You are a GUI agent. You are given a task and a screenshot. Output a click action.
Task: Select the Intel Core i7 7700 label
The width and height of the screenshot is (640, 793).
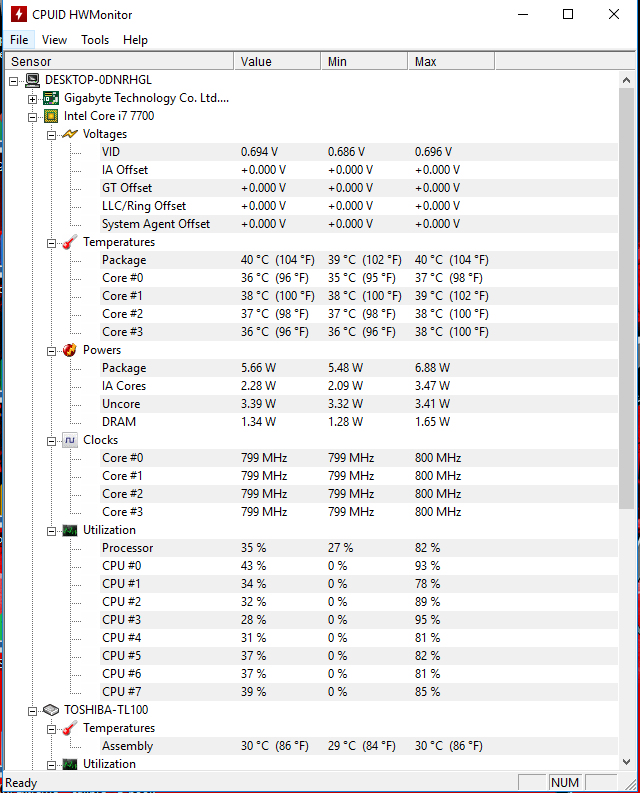[x=109, y=116]
